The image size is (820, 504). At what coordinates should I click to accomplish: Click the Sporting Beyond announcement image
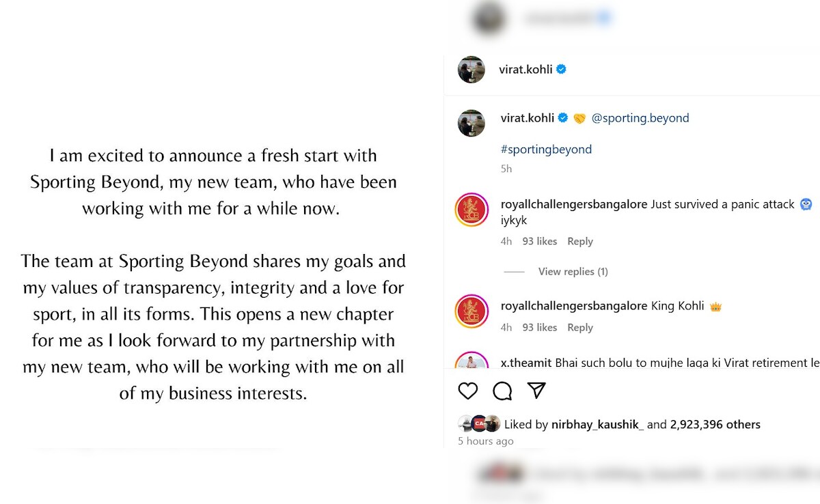point(213,273)
